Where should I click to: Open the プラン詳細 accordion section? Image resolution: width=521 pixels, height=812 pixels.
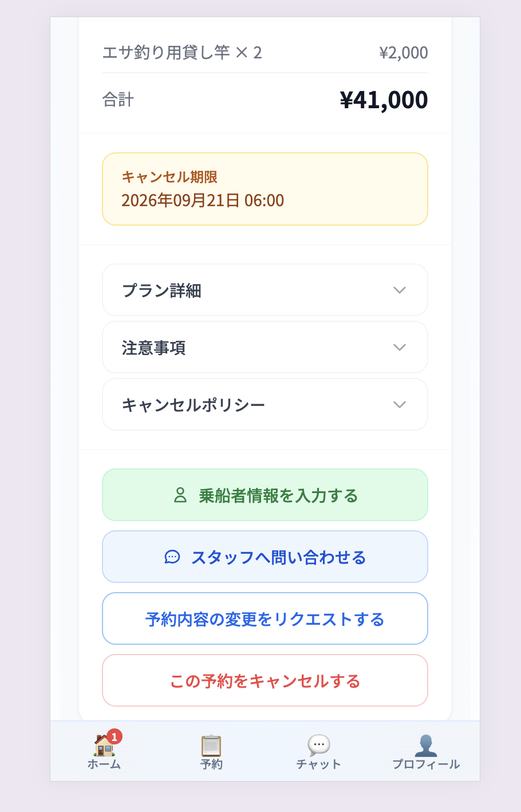pos(265,290)
